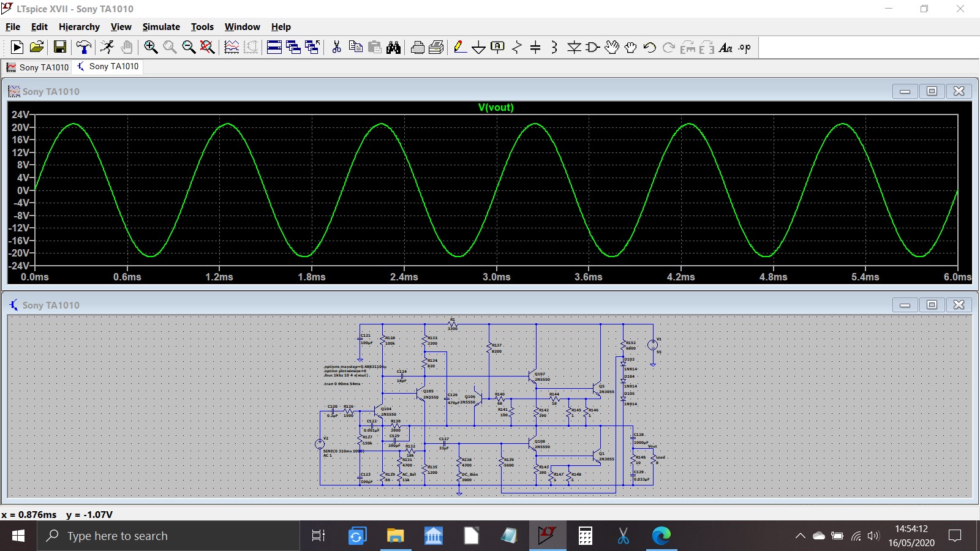Viewport: 980px width, 551px height.
Task: Place a Diode component
Action: [574, 47]
